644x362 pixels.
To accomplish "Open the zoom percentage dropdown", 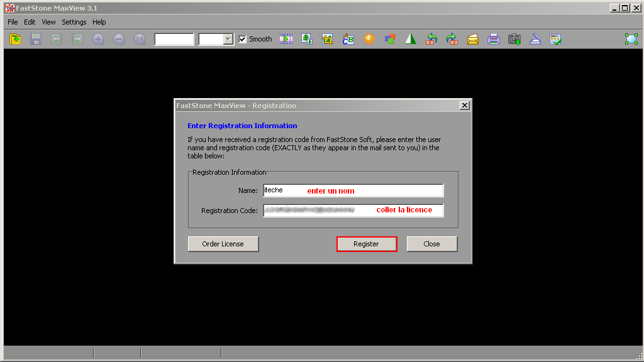I will point(228,39).
